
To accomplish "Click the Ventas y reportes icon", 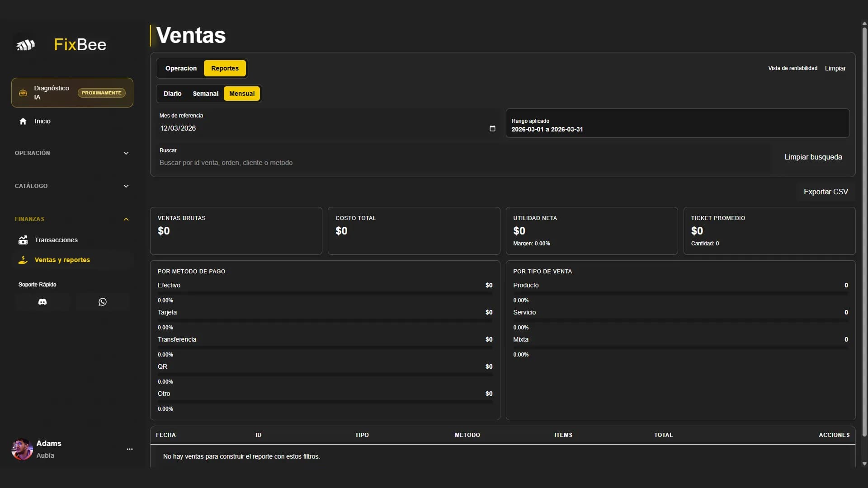I will pos(23,260).
